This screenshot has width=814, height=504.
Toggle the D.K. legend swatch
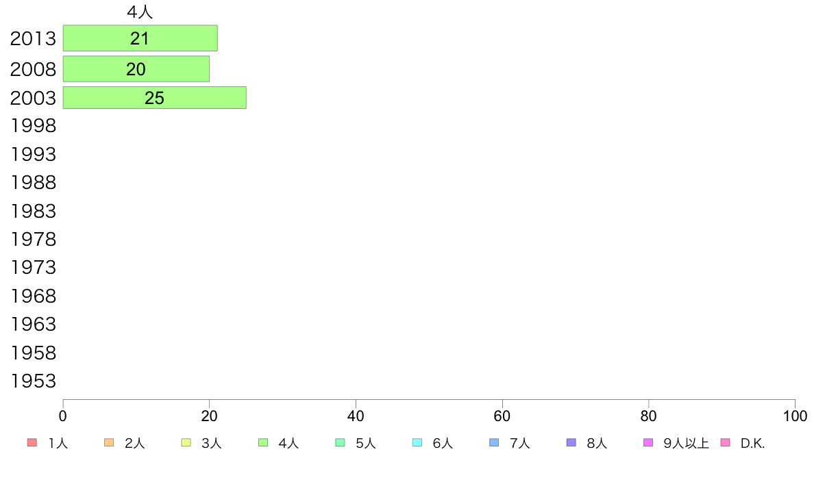click(725, 442)
